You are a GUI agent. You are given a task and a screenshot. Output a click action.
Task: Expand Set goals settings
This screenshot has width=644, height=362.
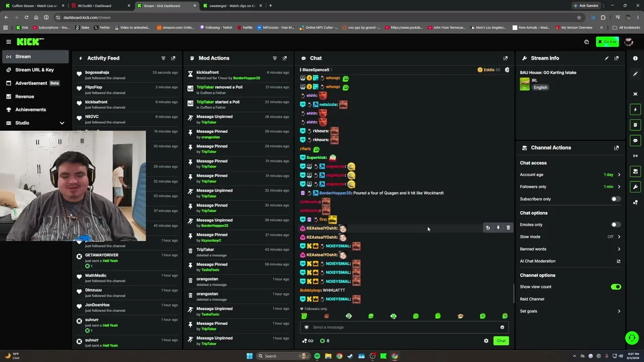point(619,311)
